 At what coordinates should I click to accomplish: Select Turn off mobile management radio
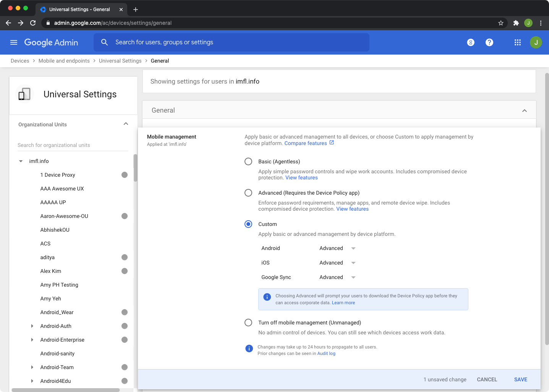pos(248,323)
